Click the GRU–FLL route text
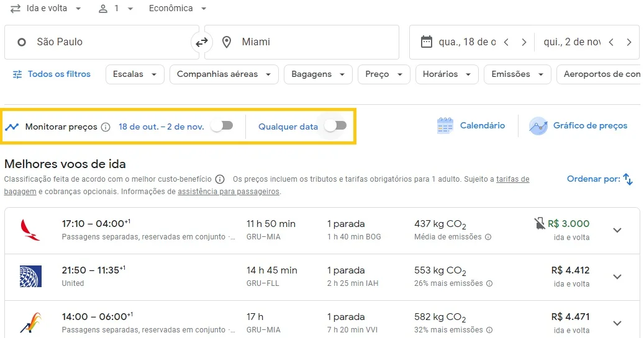The height and width of the screenshot is (338, 644). click(263, 283)
